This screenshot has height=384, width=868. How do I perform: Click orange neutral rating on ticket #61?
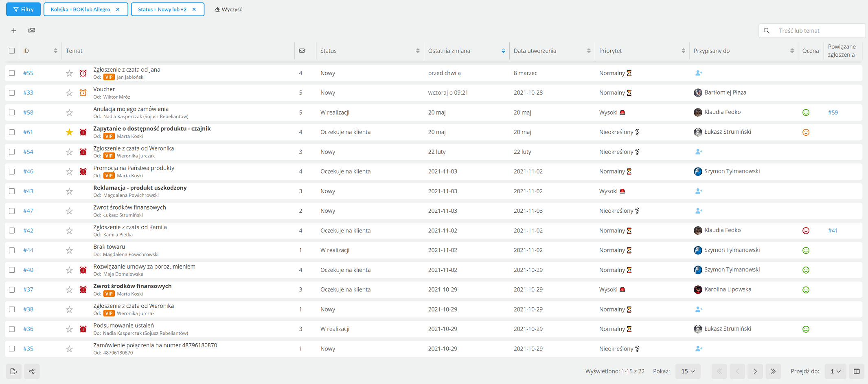coord(806,132)
